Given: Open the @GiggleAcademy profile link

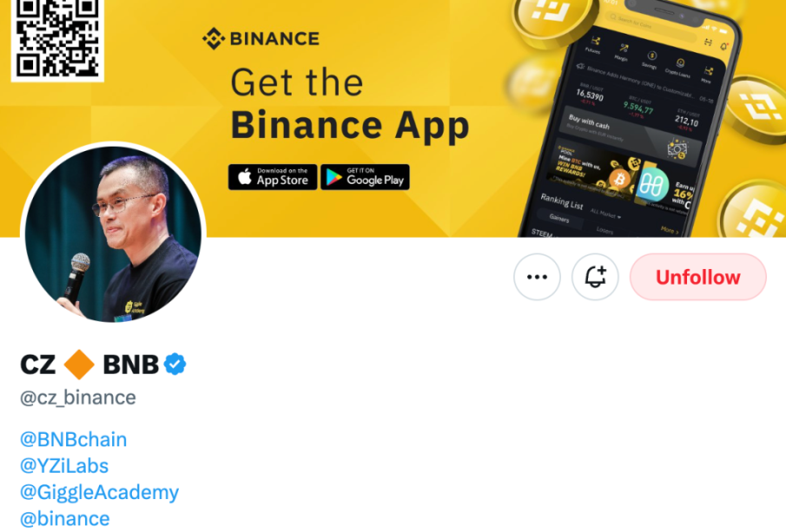Looking at the screenshot, I should (99, 492).
